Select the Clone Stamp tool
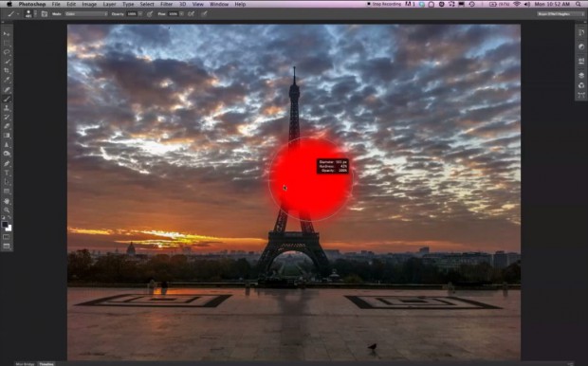The width and height of the screenshot is (588, 366). [7, 108]
